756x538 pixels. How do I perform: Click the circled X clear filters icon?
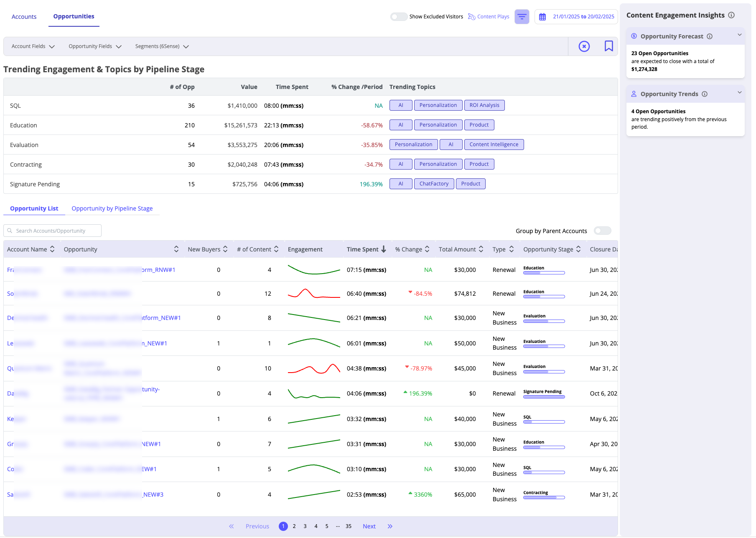pos(584,46)
